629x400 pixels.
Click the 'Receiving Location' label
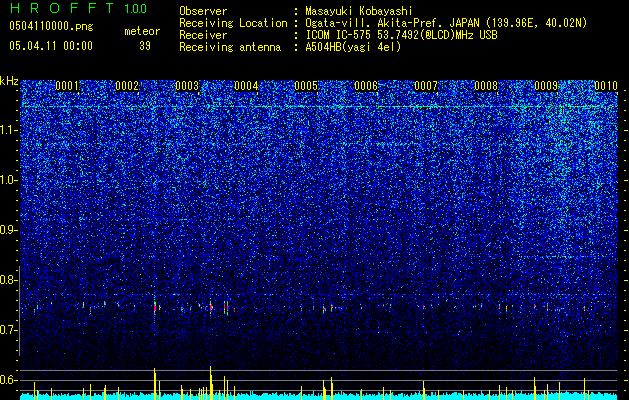(x=233, y=23)
